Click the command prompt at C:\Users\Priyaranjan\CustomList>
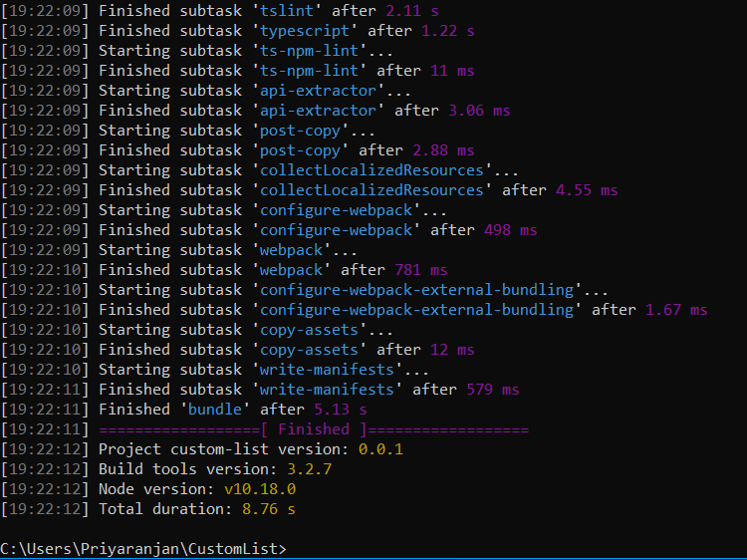The height and width of the screenshot is (560, 747). [142, 549]
